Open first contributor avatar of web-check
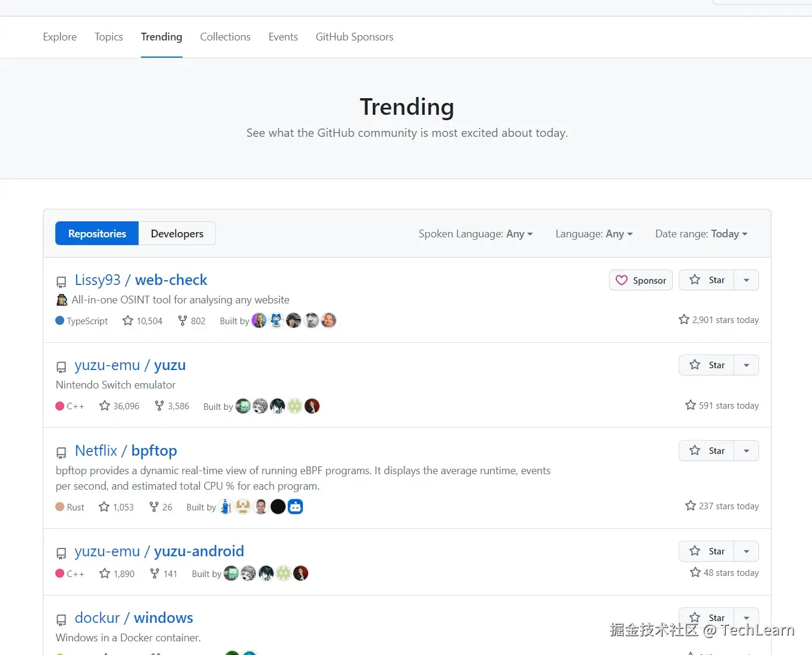Viewport: 812px width, 655px height. (x=259, y=321)
